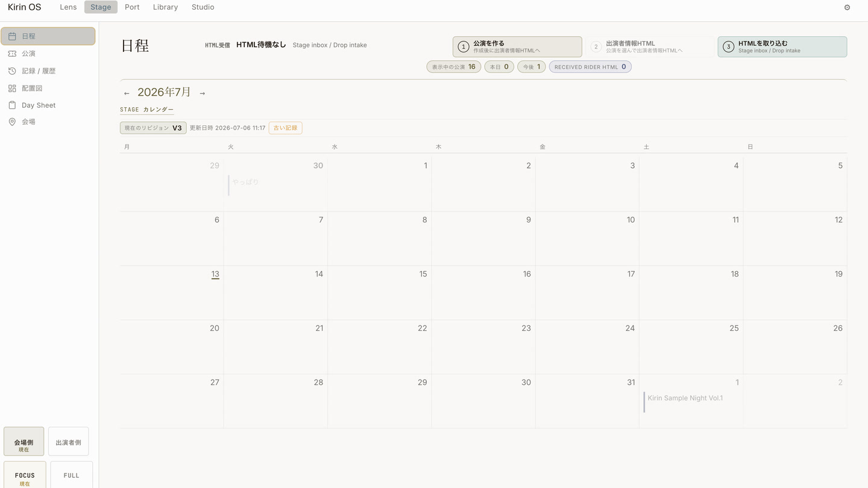Image resolution: width=868 pixels, height=488 pixels.
Task: Click the step 2 circle icon
Action: [x=596, y=46]
